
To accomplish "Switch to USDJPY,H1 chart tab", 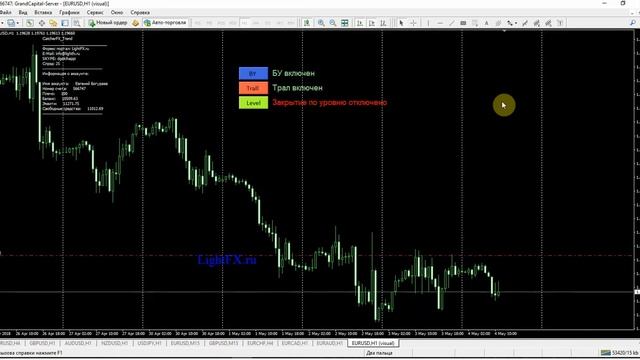I will pyautogui.click(x=150, y=343).
